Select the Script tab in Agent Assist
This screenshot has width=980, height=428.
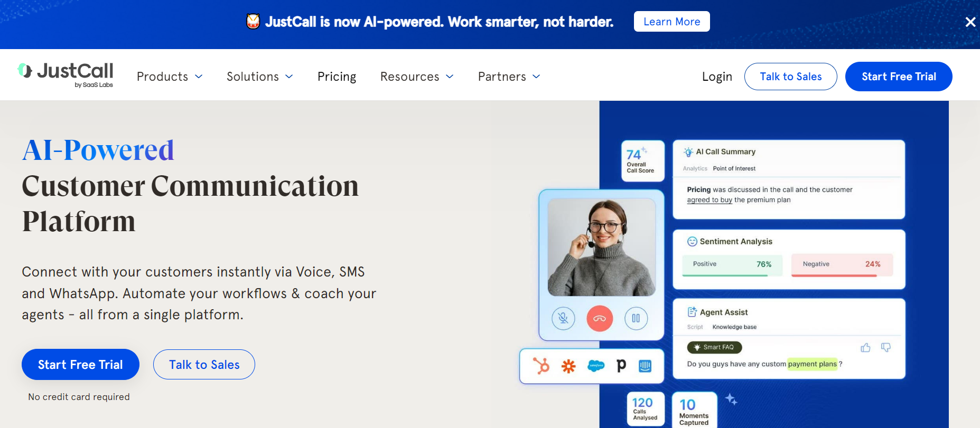[695, 327]
